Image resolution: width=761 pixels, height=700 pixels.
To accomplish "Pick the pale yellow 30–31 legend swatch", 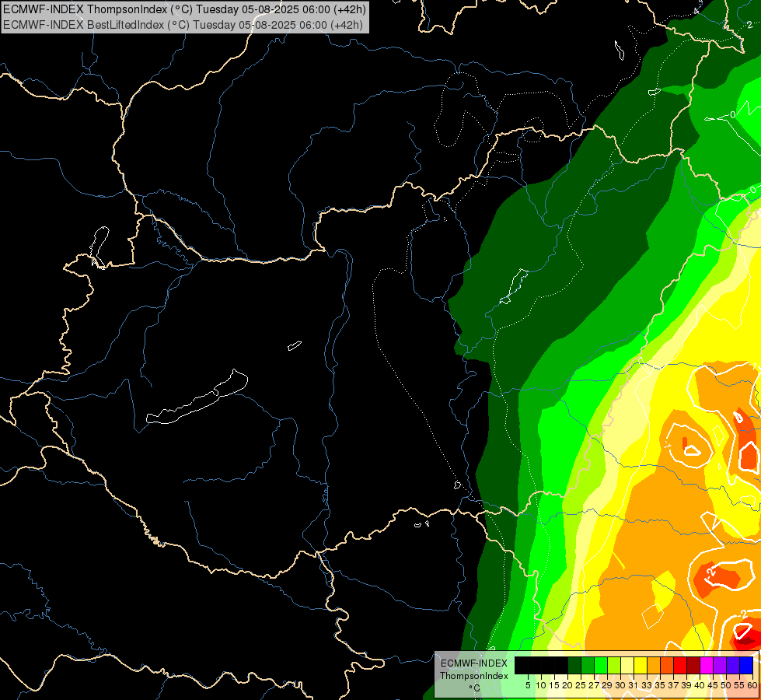I will click(627, 665).
